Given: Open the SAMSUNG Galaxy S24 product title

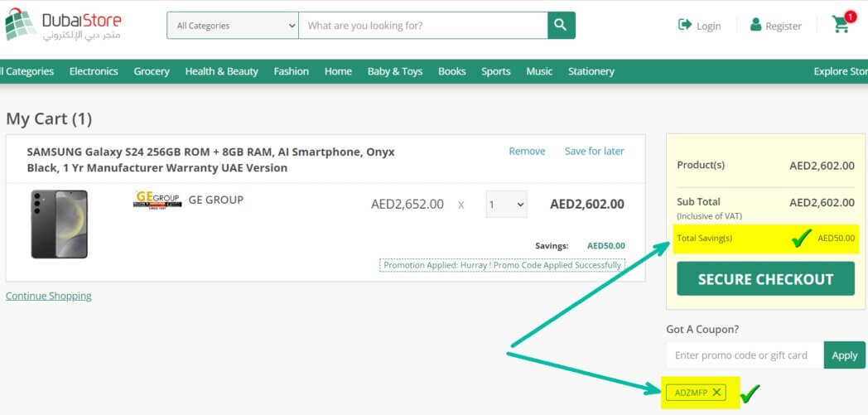Looking at the screenshot, I should click(211, 159).
